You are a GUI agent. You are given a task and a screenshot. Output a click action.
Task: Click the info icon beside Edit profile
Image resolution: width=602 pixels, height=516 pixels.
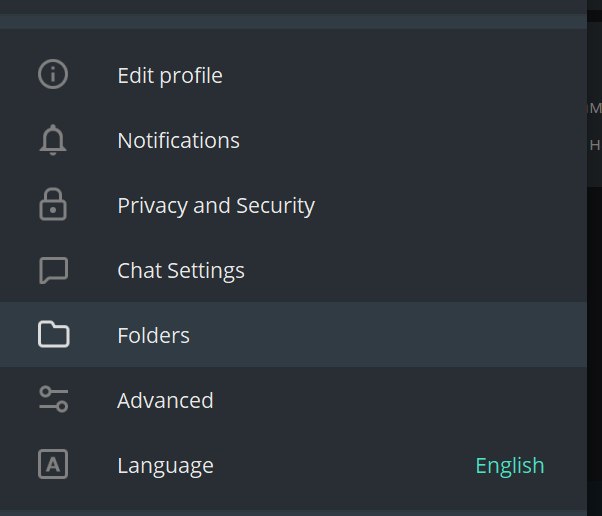tap(53, 74)
